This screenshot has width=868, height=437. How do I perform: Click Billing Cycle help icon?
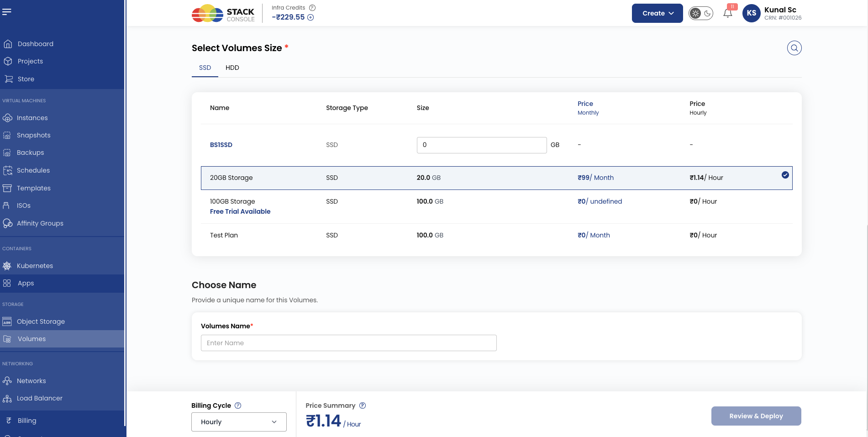tap(238, 405)
